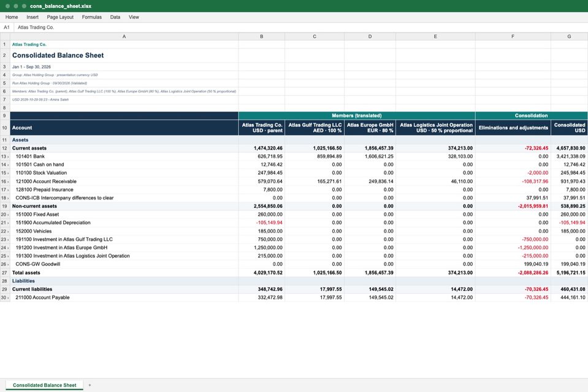The width and height of the screenshot is (588, 392).
Task: Click the Account header cell
Action: 124,128
